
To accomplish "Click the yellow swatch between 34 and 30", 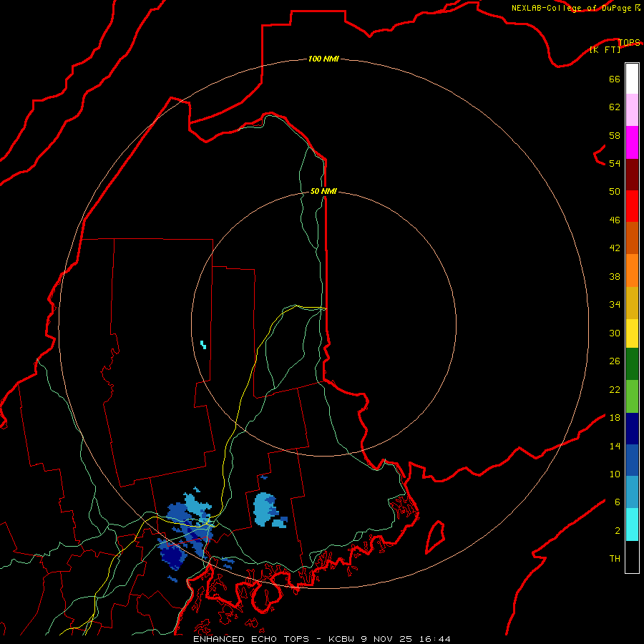I will pos(632,333).
